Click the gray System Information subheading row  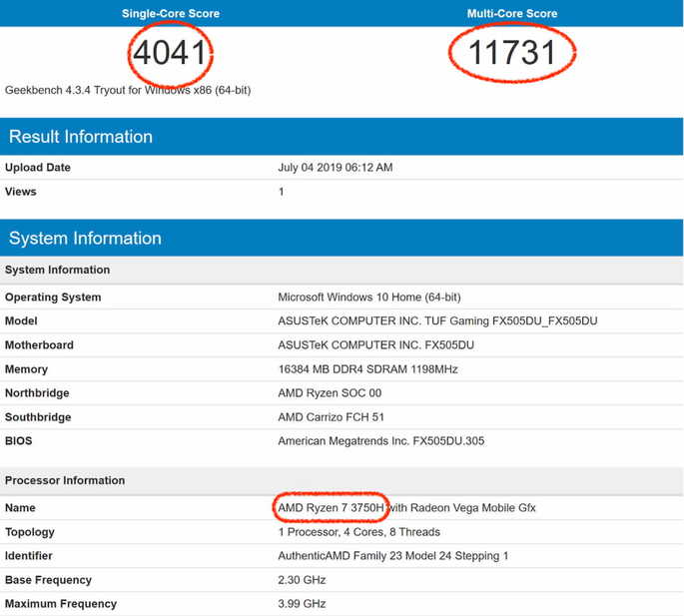(342, 270)
